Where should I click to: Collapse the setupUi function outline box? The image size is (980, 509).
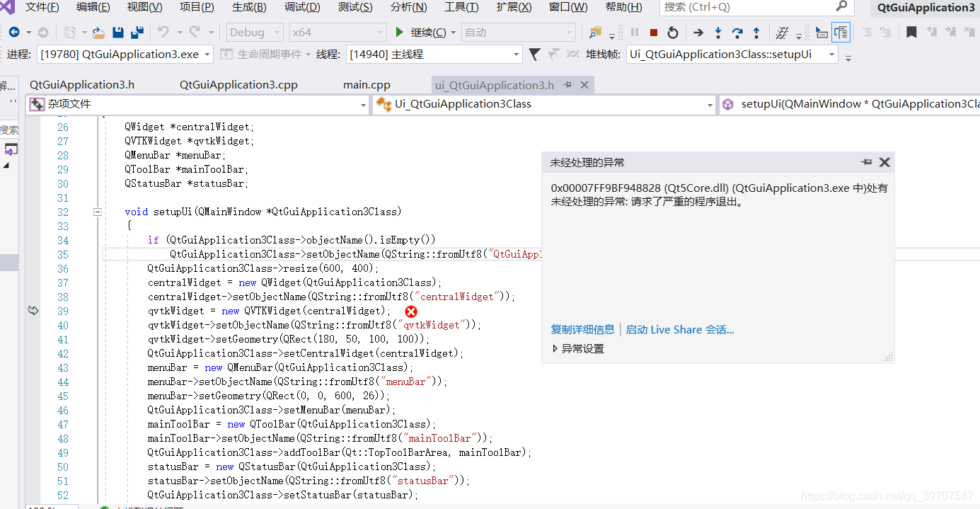98,212
